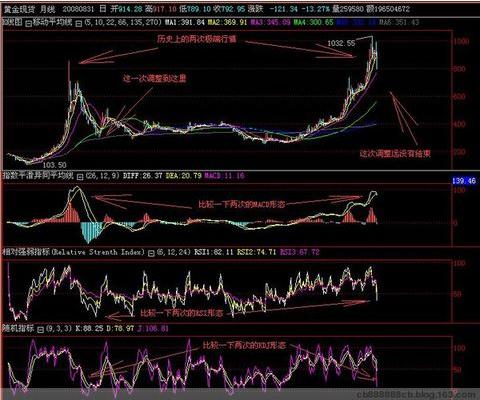This screenshot has height=400, width=480.
Task: Click the yellow MA2:369.91 readout
Action: [228, 23]
